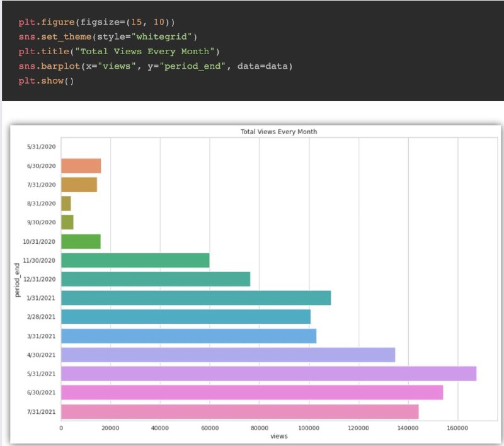Select the small 8/31/2020 bar
This screenshot has height=446, width=504.
pyautogui.click(x=66, y=203)
